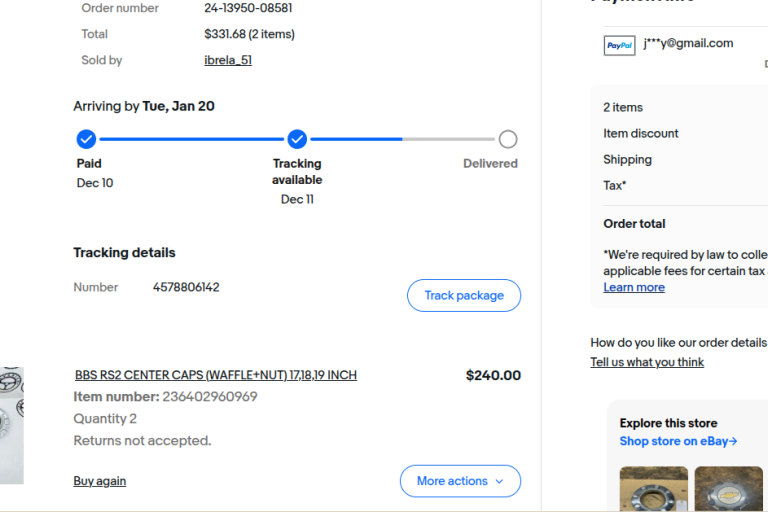Visit Shop store on eBay link
This screenshot has height=512, width=768.
click(x=678, y=441)
